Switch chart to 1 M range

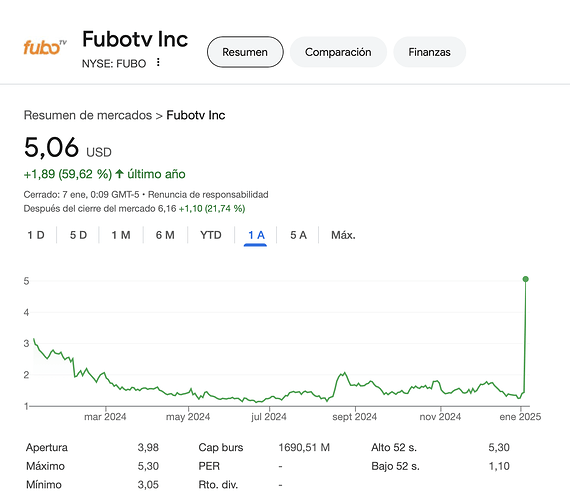coord(121,235)
